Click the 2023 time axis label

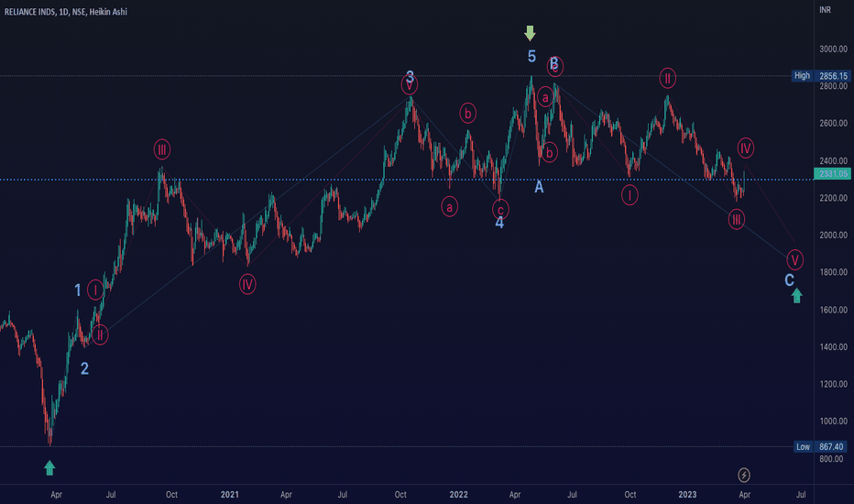687,495
